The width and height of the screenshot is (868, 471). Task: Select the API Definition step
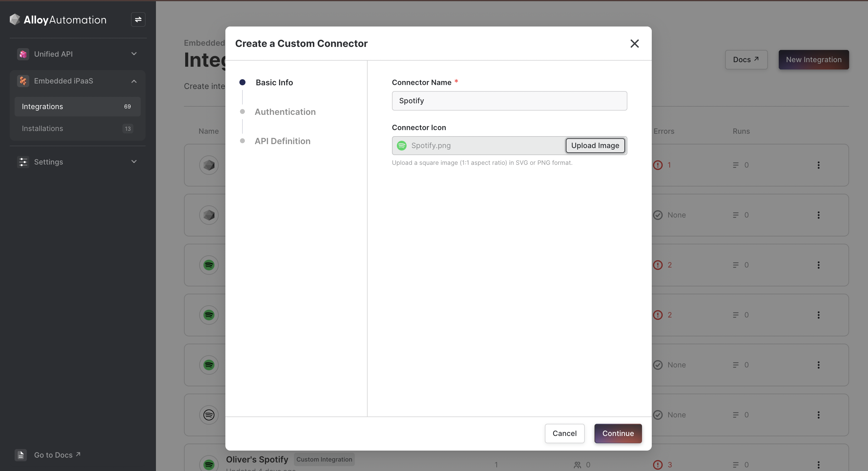(282, 141)
